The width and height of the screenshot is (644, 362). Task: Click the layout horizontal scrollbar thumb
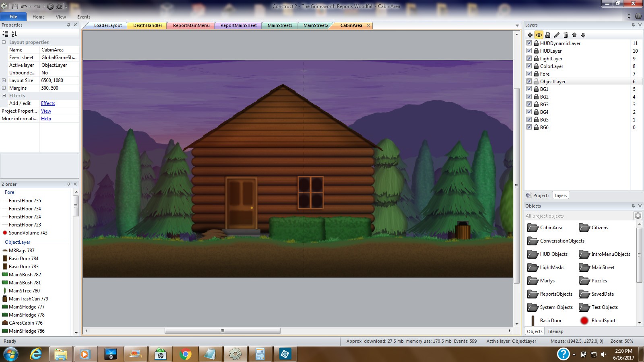[x=222, y=331]
